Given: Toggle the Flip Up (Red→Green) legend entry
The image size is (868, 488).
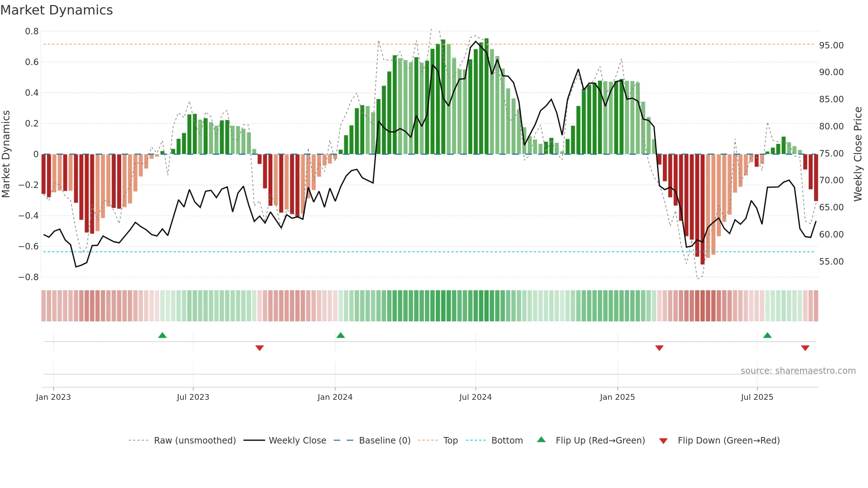Looking at the screenshot, I should click(x=591, y=440).
